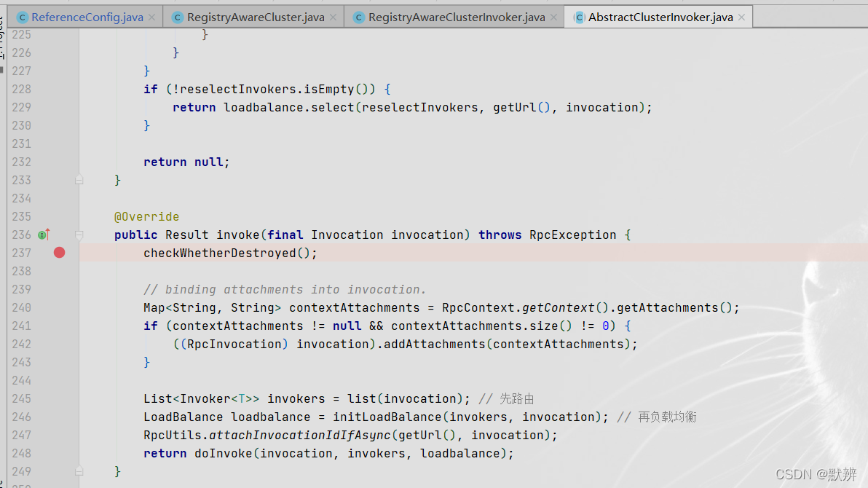Close RegistryAwareClusterInvoker.java tab
The height and width of the screenshot is (488, 868).
(553, 17)
